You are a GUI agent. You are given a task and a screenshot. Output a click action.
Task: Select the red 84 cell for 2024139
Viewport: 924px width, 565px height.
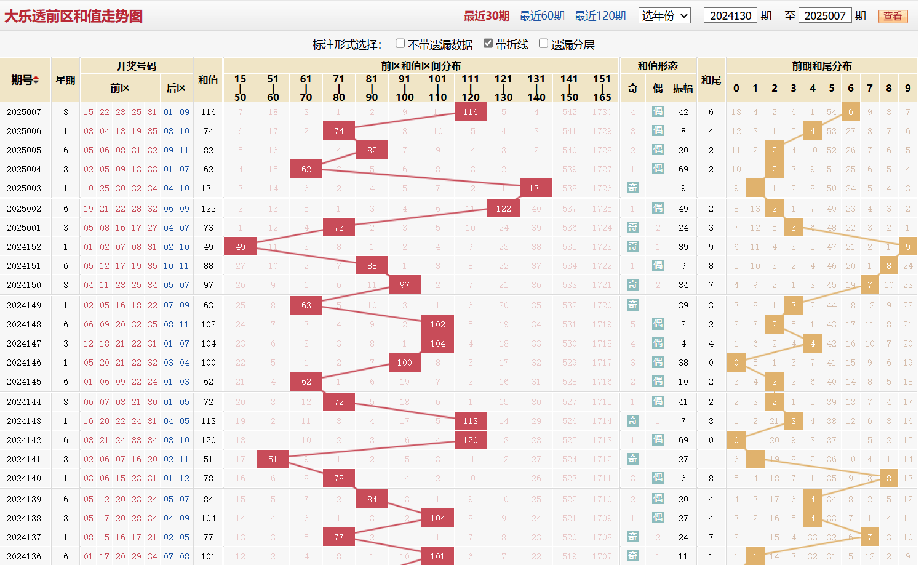pyautogui.click(x=372, y=499)
